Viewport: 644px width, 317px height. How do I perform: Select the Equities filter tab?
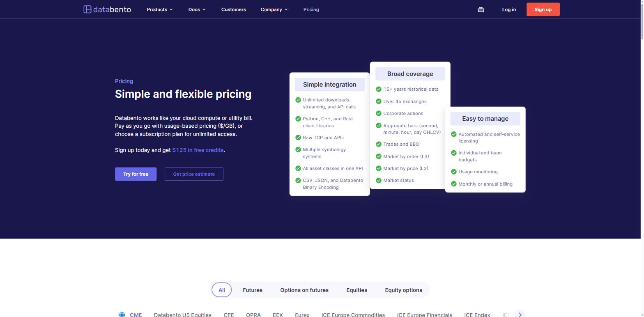356,290
